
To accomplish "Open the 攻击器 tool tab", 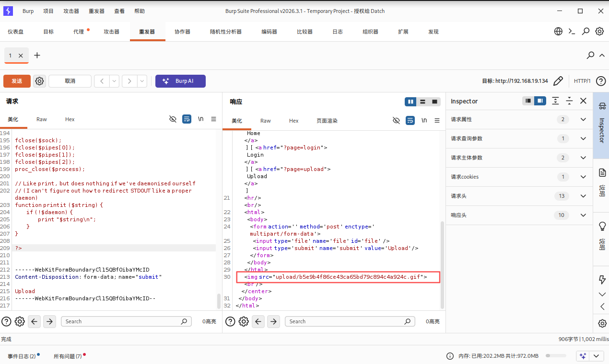I will tap(111, 32).
